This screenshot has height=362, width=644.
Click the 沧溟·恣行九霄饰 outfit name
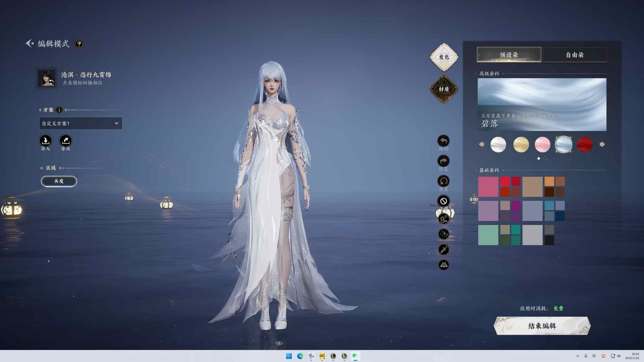[86, 75]
